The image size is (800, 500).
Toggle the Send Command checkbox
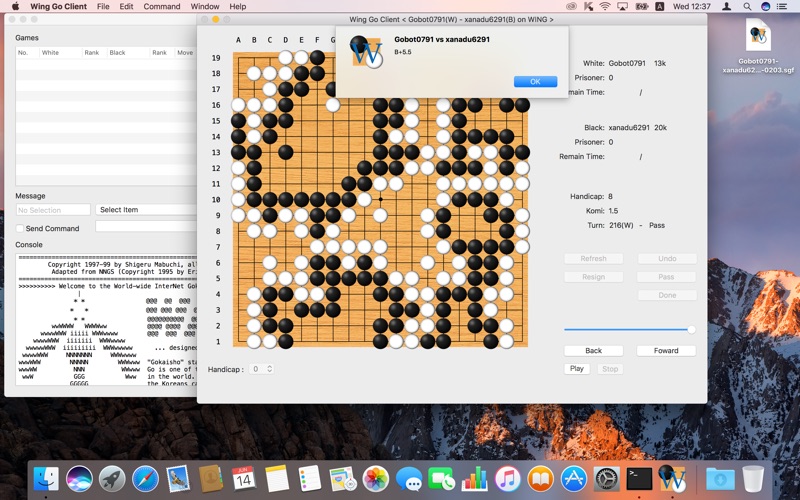click(x=20, y=229)
